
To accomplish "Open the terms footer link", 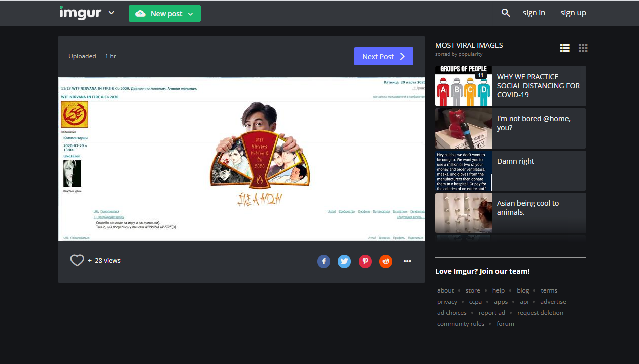I will coord(549,290).
